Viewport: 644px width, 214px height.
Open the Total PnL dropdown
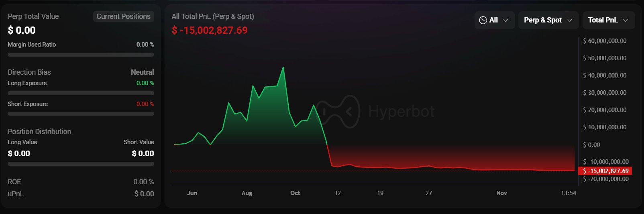[x=608, y=20]
